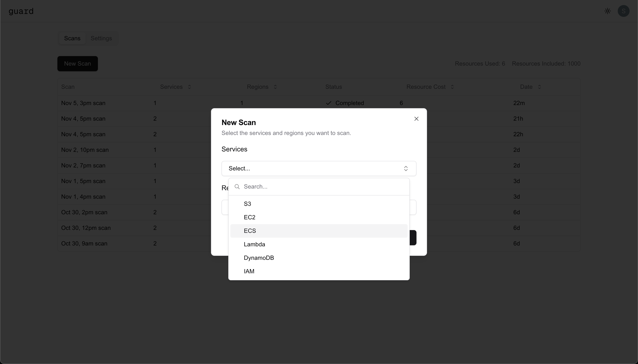The image size is (638, 364).
Task: Sort by the Regions column arrows
Action: pyautogui.click(x=275, y=87)
